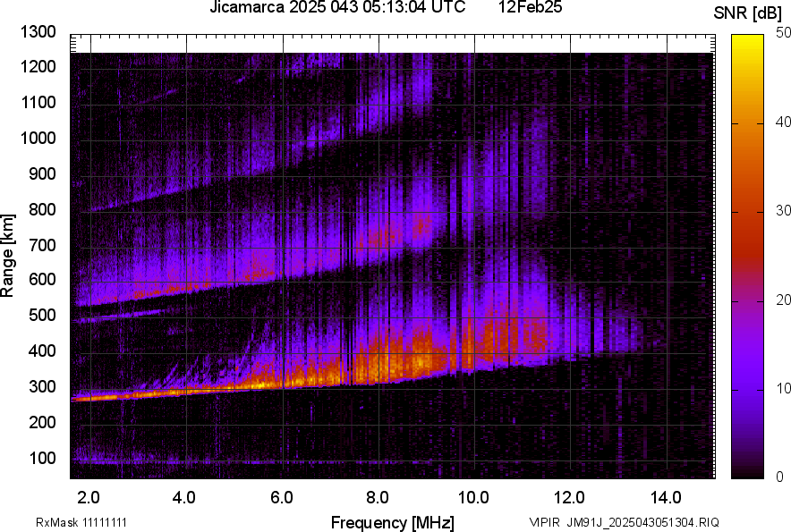This screenshot has width=791, height=532.
Task: Click the 14.0 frequency tick label
Action: coord(666,496)
